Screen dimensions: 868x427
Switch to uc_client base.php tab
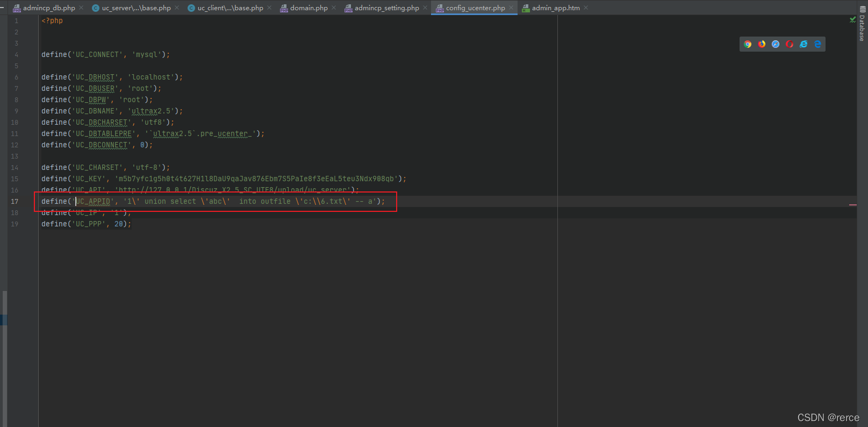(230, 8)
